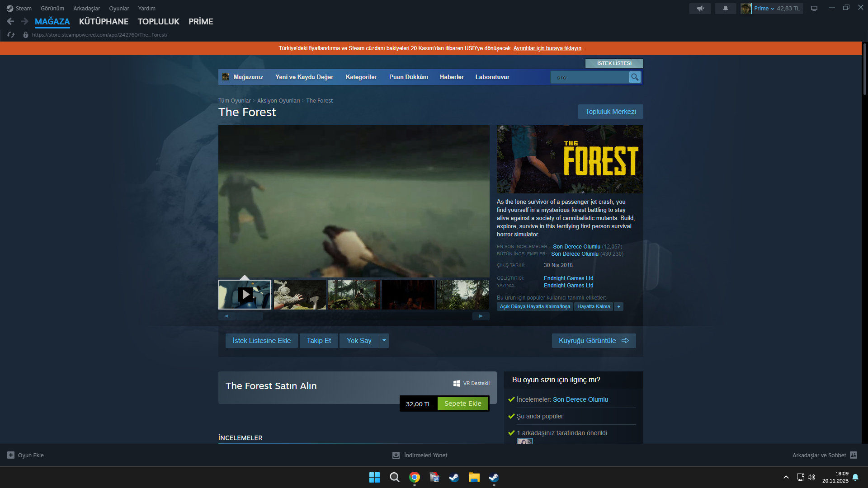
Task: Go back with the left arrow
Action: click(x=10, y=21)
